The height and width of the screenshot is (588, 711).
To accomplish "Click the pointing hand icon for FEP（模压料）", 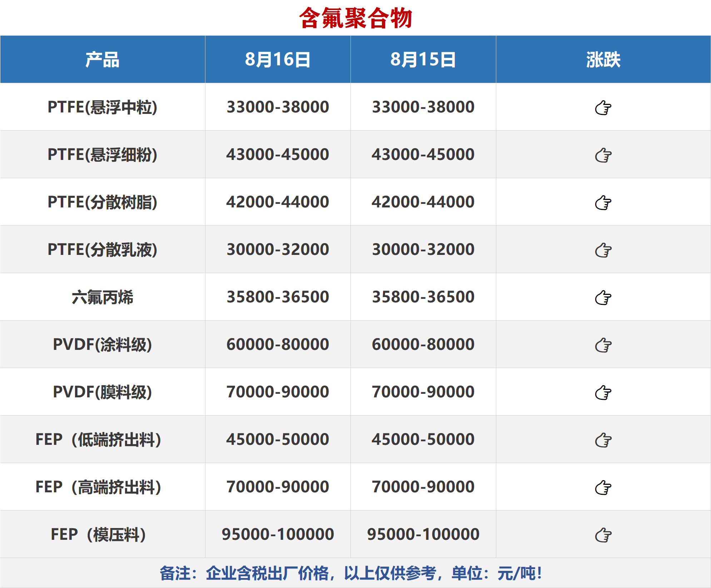I will pos(603,535).
